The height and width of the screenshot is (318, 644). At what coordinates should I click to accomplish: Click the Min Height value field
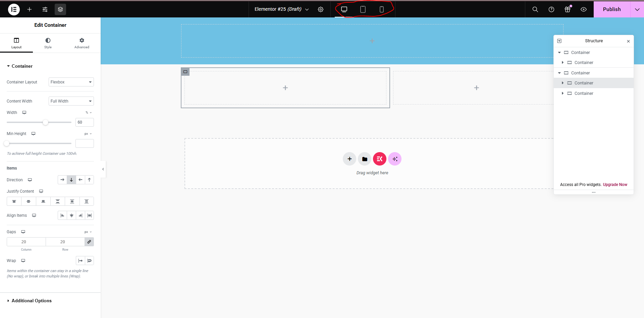pos(85,143)
